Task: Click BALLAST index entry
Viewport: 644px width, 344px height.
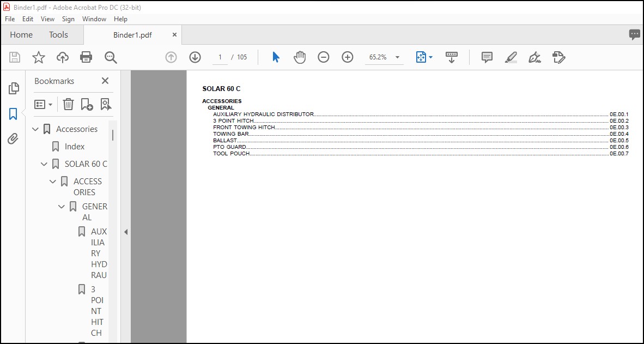Action: [225, 141]
